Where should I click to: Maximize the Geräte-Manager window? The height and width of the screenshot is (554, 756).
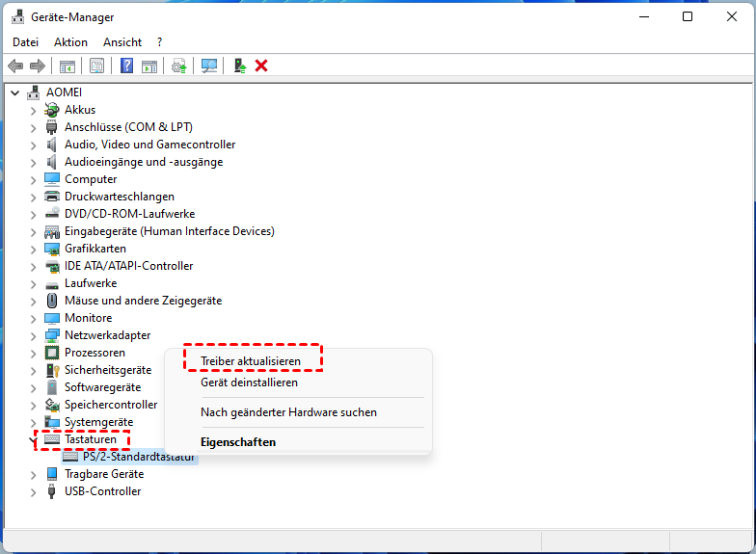(688, 17)
